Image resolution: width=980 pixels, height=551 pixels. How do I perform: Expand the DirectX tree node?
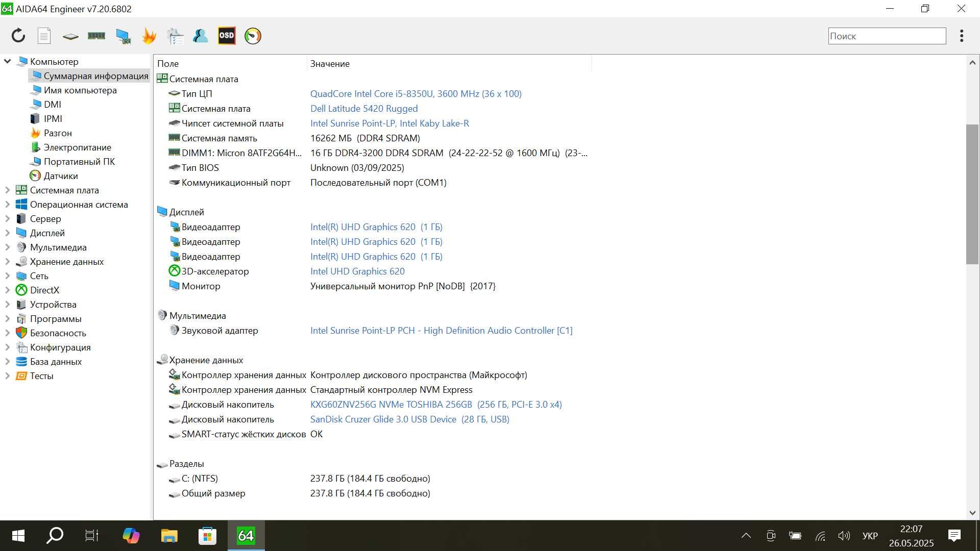pyautogui.click(x=7, y=290)
